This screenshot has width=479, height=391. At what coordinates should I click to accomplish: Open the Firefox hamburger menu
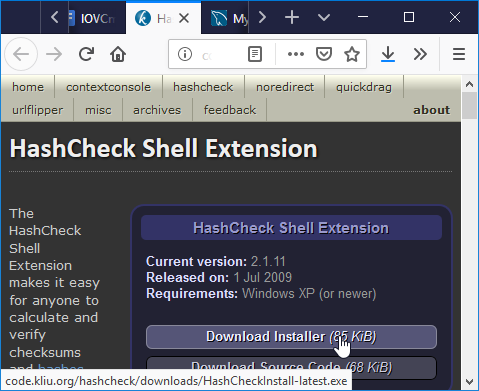coord(459,54)
